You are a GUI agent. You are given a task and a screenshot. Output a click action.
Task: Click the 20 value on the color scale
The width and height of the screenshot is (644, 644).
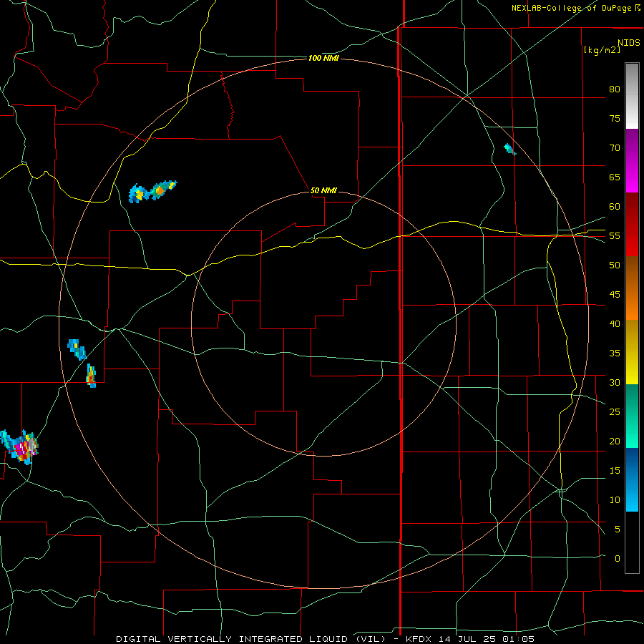[615, 441]
